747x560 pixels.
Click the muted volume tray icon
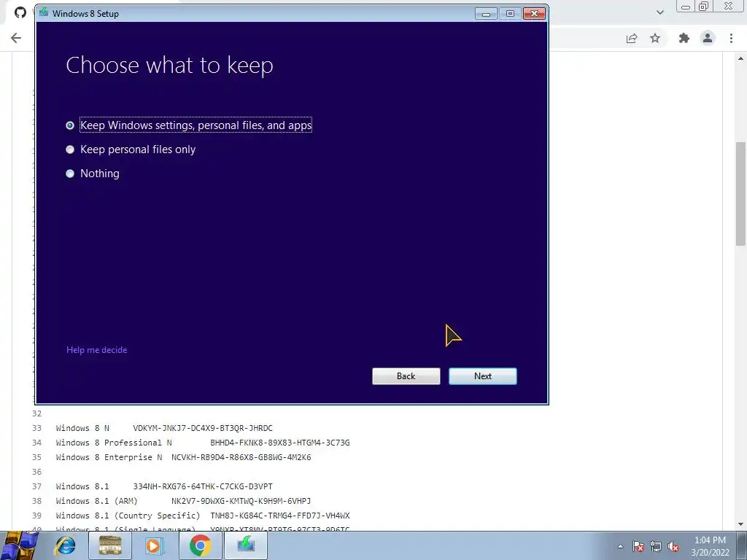point(673,547)
